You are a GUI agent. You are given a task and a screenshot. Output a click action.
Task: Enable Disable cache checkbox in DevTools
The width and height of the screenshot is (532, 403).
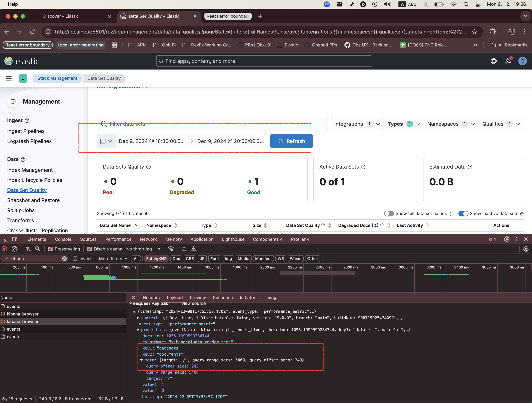pyautogui.click(x=89, y=249)
